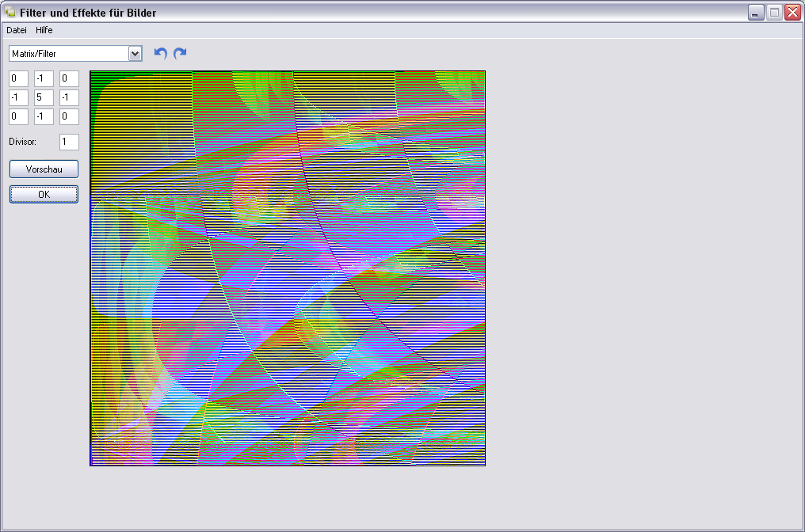Select the top-left matrix cell field
This screenshot has height=532, width=805.
(18, 78)
